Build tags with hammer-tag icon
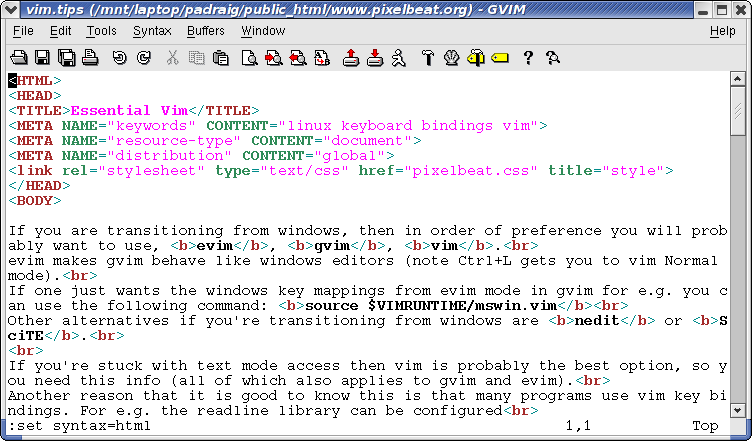The image size is (752, 441). (476, 58)
